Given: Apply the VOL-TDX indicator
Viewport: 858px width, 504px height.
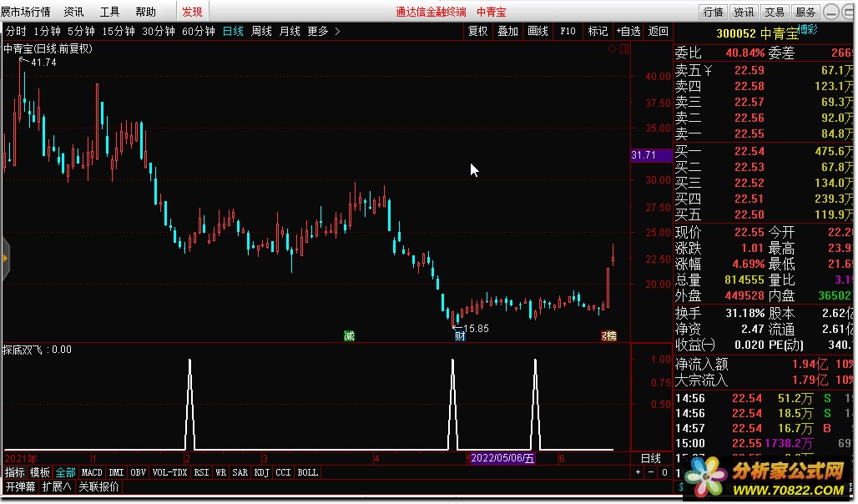Looking at the screenshot, I should click(169, 472).
